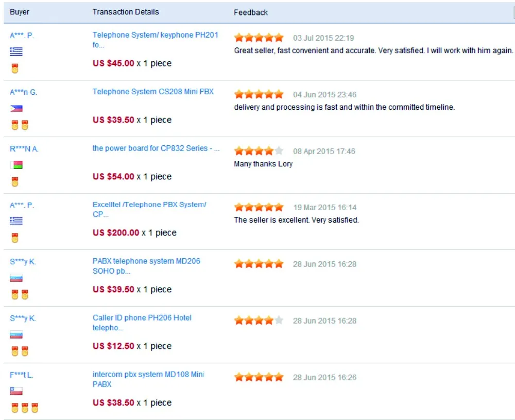This screenshot has height=420, width=515.
Task: Open buyer profile A***n G.
Action: click(23, 92)
